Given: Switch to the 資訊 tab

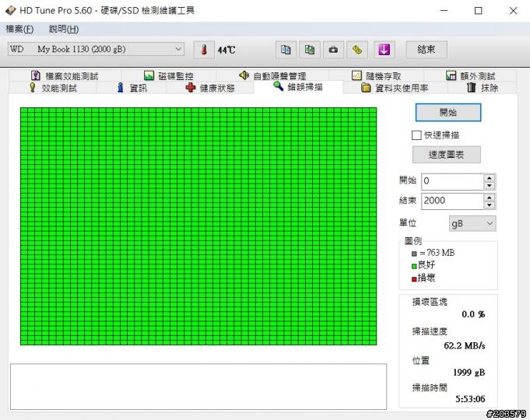Looking at the screenshot, I should click(132, 88).
